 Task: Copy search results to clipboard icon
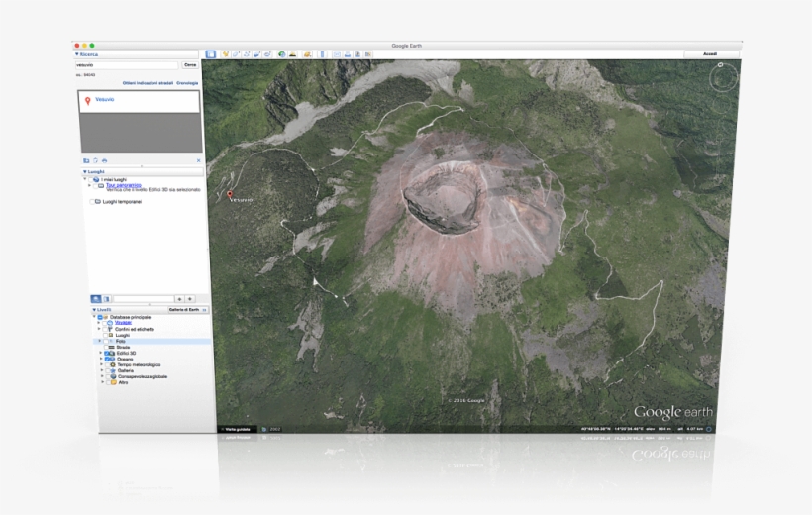(95, 161)
